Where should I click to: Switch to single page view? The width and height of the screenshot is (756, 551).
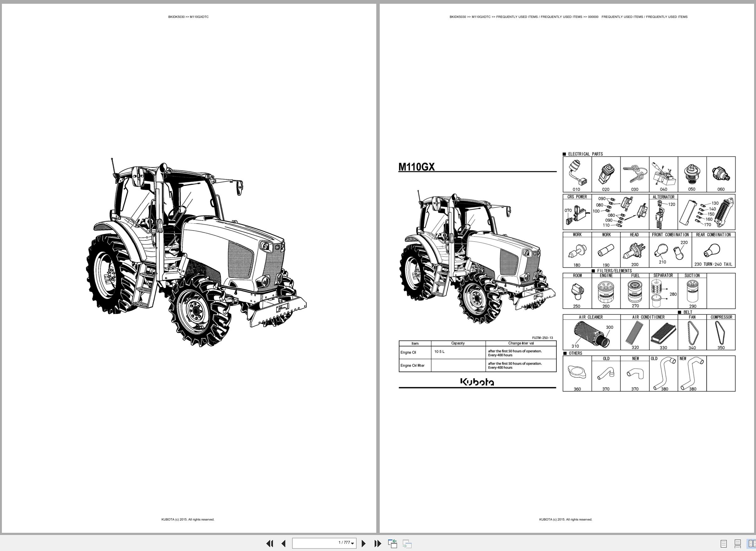(x=724, y=544)
